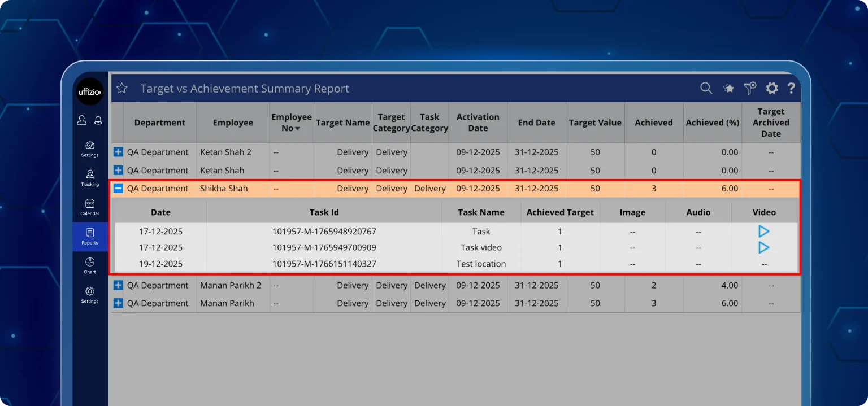Expand the Manan Parikh 2 row
868x406 pixels.
point(118,285)
